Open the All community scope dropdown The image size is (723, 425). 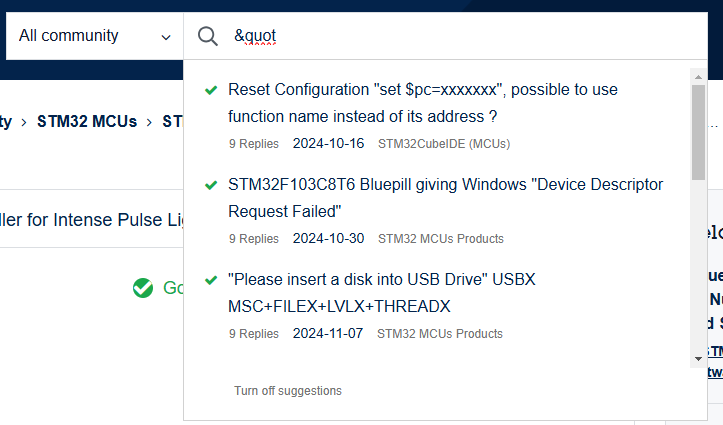[x=95, y=36]
